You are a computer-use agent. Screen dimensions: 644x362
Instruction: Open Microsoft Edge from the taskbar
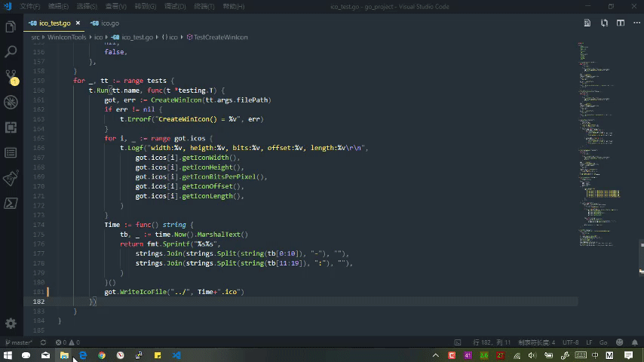click(x=83, y=355)
